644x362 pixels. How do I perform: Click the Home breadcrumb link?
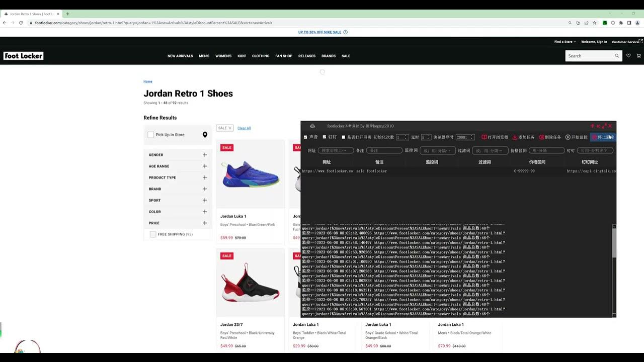click(148, 81)
